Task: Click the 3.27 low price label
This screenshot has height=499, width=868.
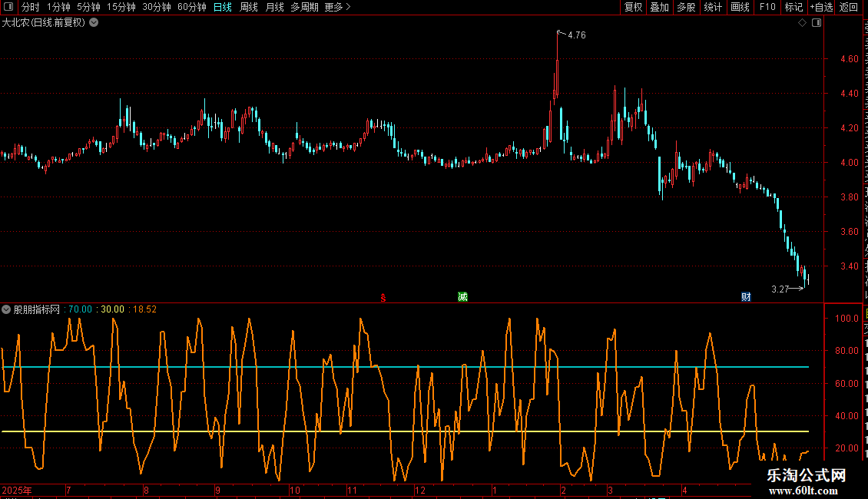Action: tap(780, 289)
